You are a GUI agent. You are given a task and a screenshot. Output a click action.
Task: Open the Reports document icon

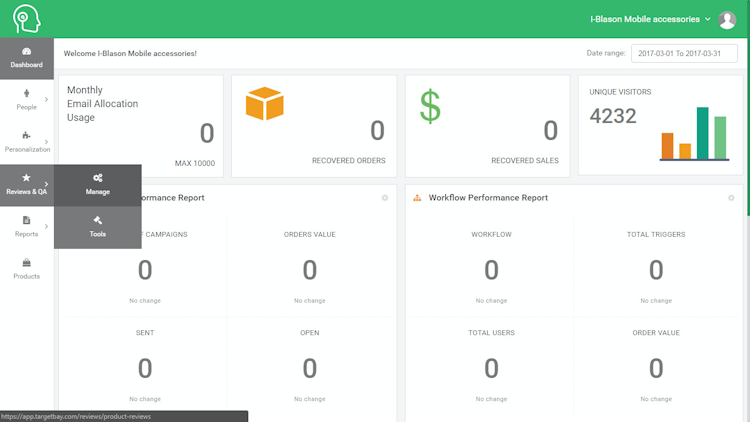pos(26,220)
